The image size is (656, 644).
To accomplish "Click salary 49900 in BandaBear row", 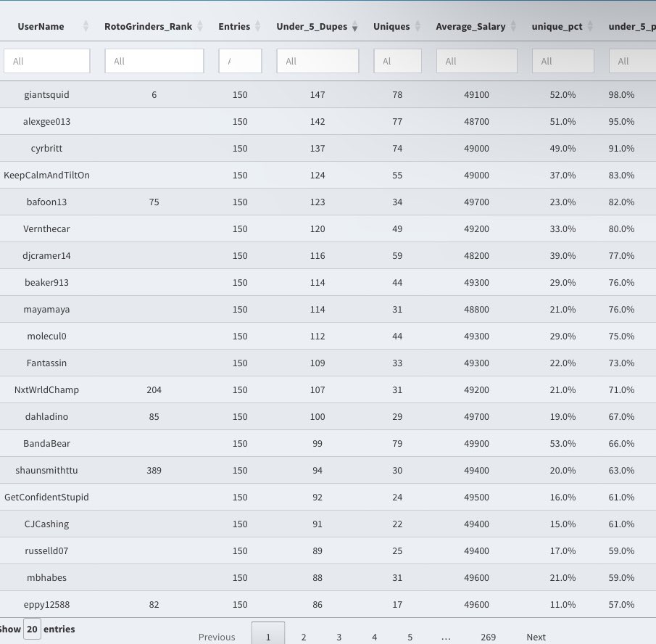I will click(476, 443).
